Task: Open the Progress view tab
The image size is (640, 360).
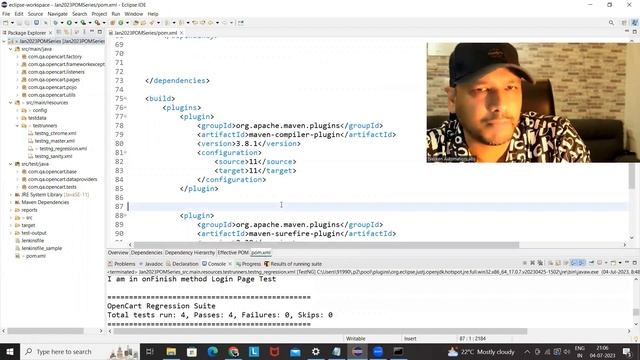Action: click(248, 264)
